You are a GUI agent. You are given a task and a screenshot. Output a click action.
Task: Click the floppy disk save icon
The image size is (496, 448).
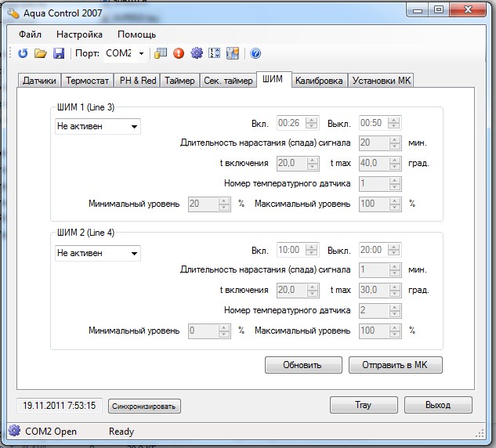[x=58, y=53]
